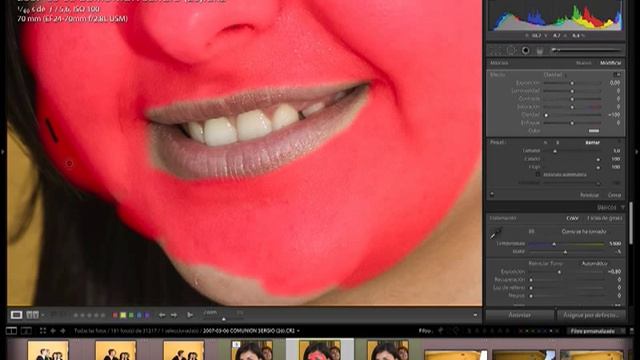Pick the white balance eyedropper tool
Viewport: 640px width, 360px height.
click(496, 233)
